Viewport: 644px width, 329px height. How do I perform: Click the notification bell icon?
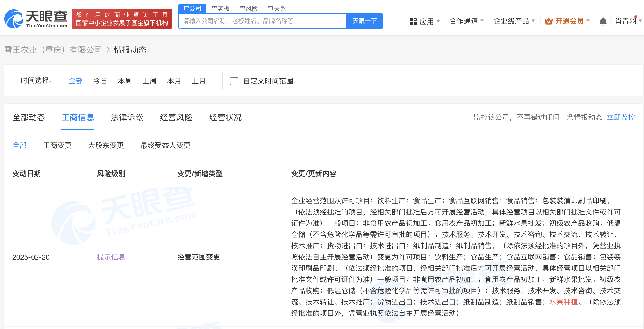point(603,21)
